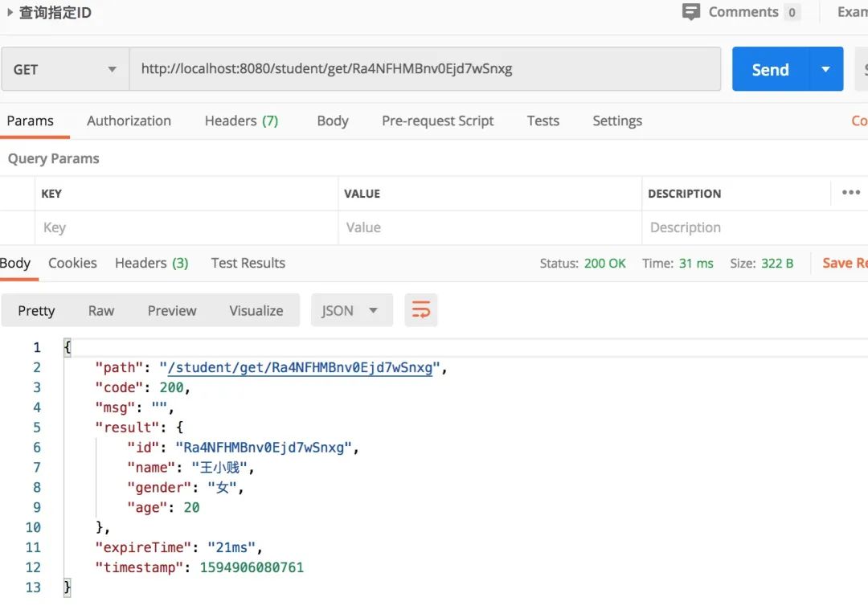868x610 pixels.
Task: Open the Settings tab
Action: pos(616,121)
